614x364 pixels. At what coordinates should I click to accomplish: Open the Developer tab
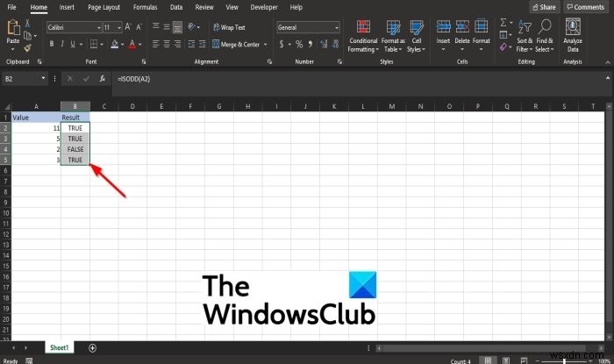(264, 7)
